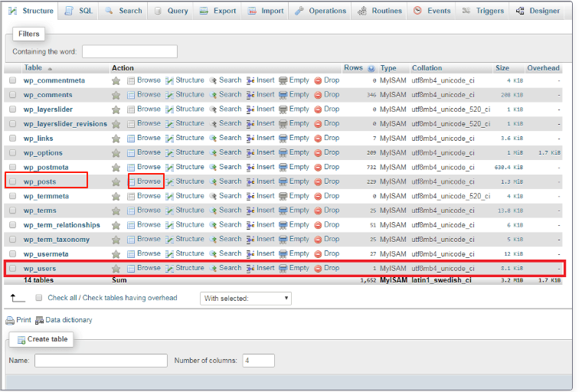The image size is (582, 392).
Task: Switch to the SQL tab
Action: (x=79, y=11)
